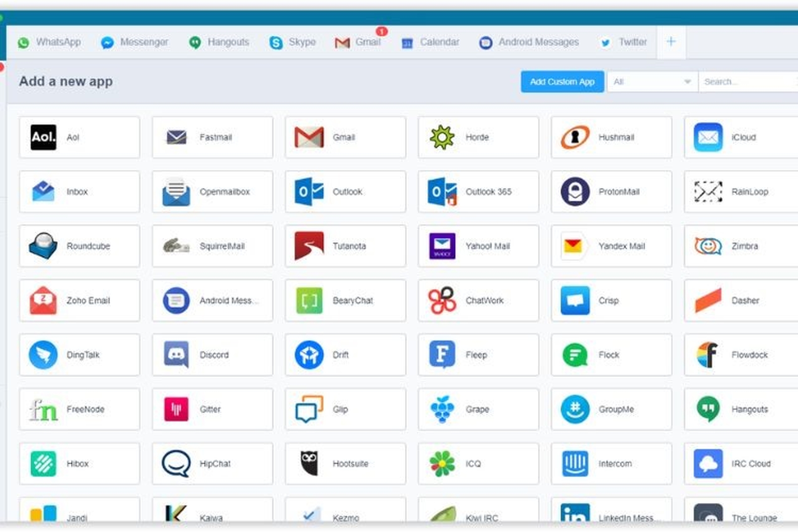798x532 pixels.
Task: Pick the Gitter pink icon
Action: click(x=176, y=409)
